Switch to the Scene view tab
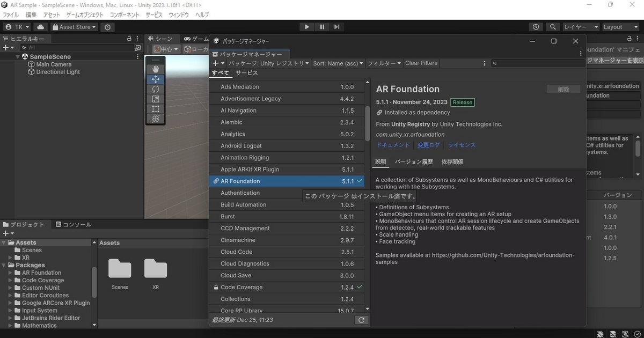644x338 pixels. [161, 39]
